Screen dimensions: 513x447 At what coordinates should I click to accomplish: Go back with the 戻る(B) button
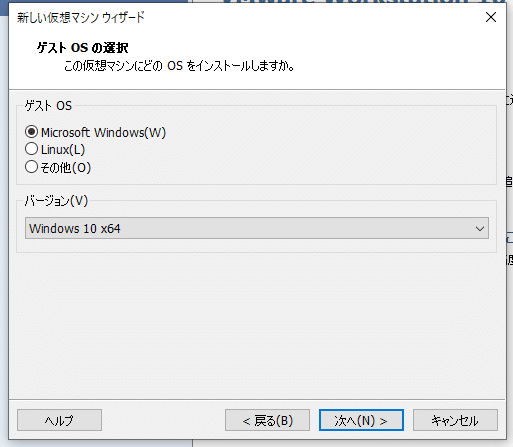click(267, 420)
